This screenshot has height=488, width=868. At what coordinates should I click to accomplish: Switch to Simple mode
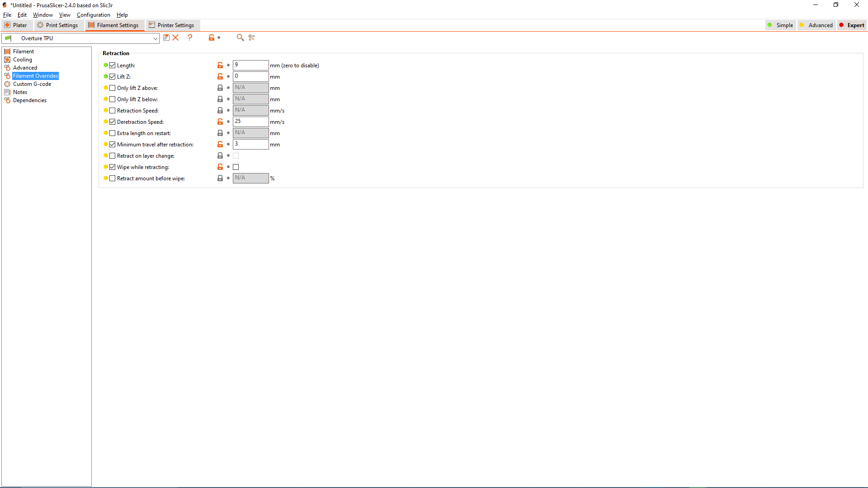click(780, 25)
